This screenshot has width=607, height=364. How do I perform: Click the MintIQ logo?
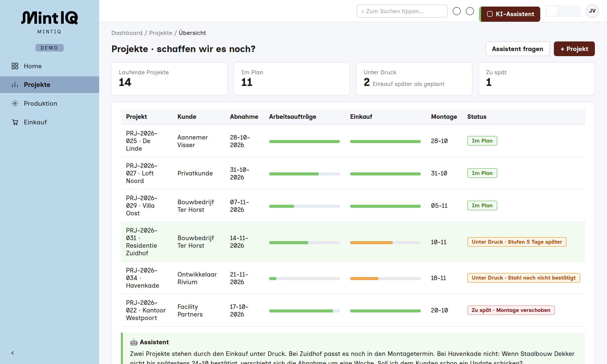50,18
